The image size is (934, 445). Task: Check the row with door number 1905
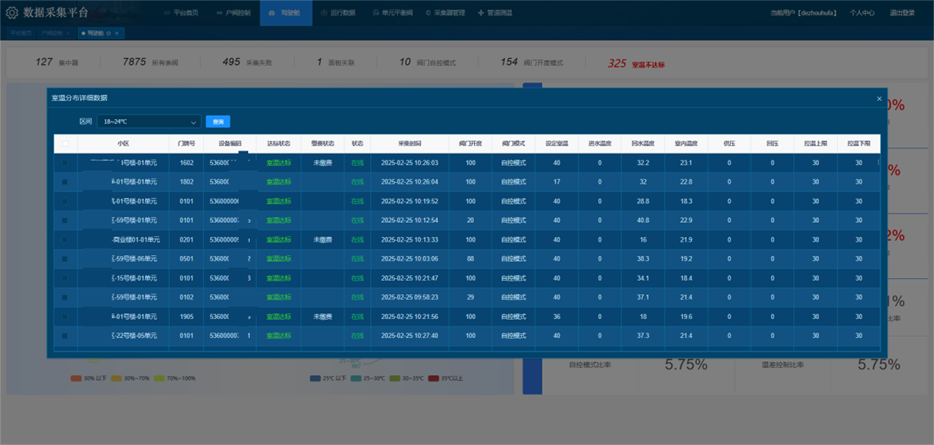66,317
